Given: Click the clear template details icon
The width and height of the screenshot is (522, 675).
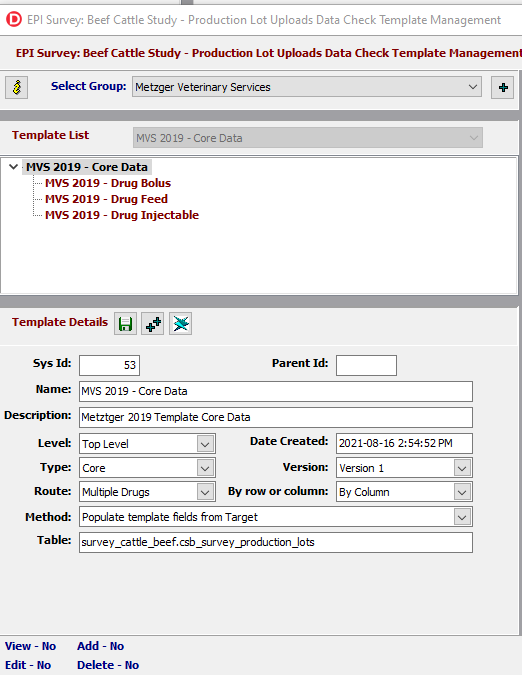Looking at the screenshot, I should click(180, 324).
